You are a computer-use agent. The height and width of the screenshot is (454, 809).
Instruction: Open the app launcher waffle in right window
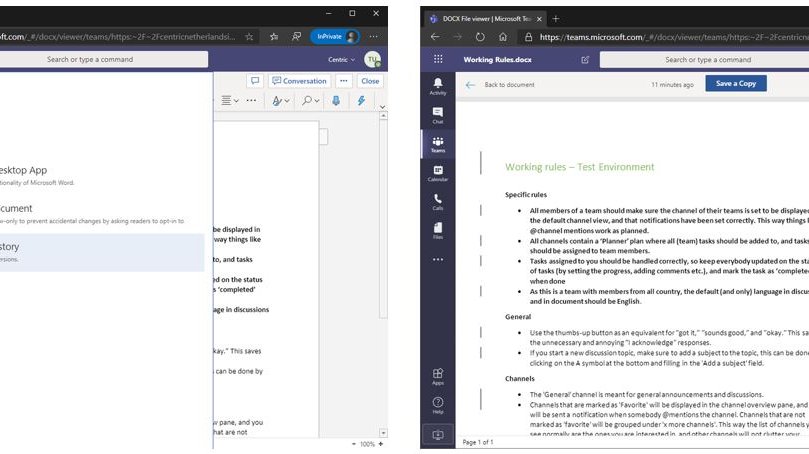[438, 59]
